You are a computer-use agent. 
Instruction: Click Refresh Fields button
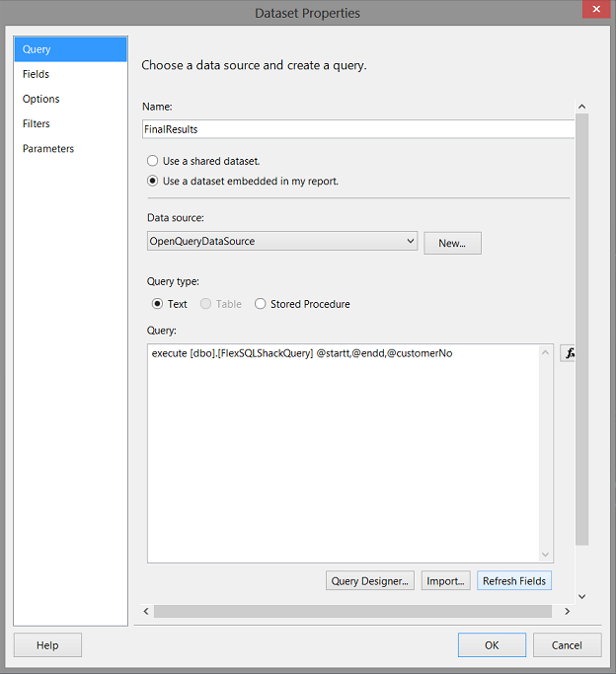[x=514, y=580]
